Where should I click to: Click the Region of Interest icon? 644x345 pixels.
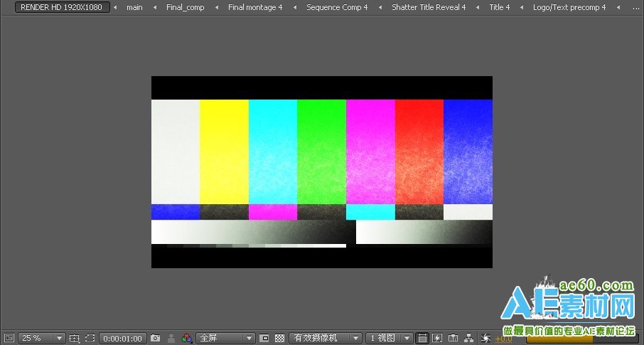tap(264, 338)
